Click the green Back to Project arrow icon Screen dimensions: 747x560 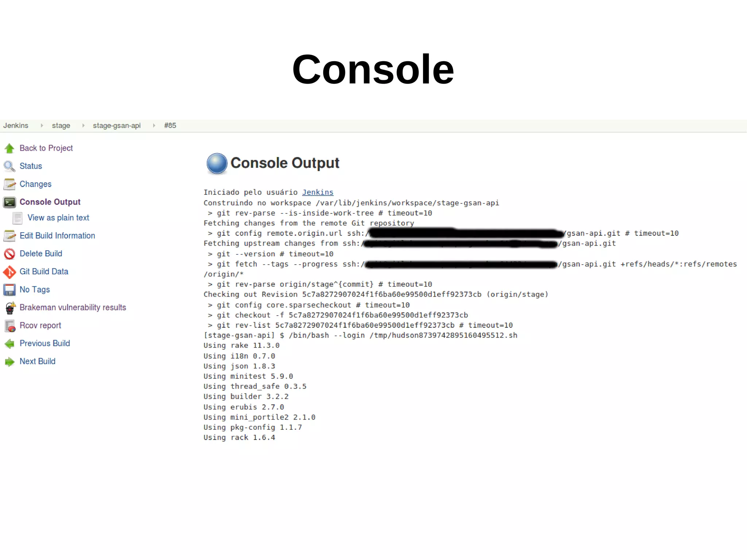click(9, 148)
